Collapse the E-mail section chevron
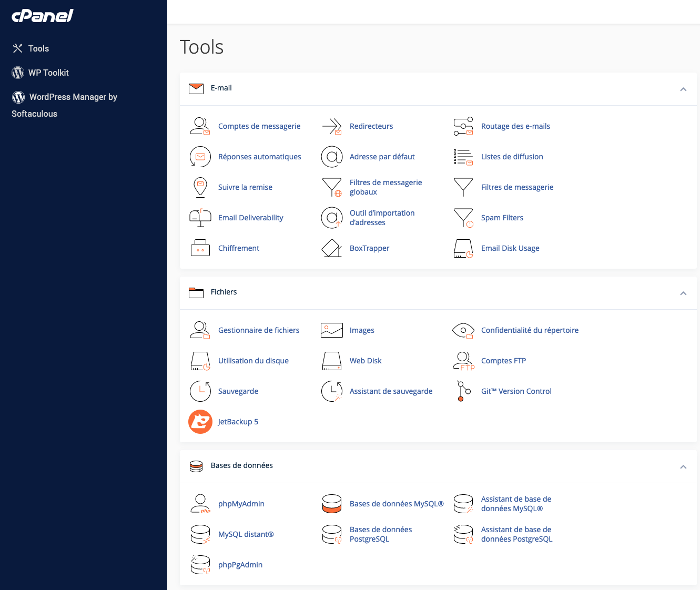Screen dimensions: 700x590 click(683, 89)
